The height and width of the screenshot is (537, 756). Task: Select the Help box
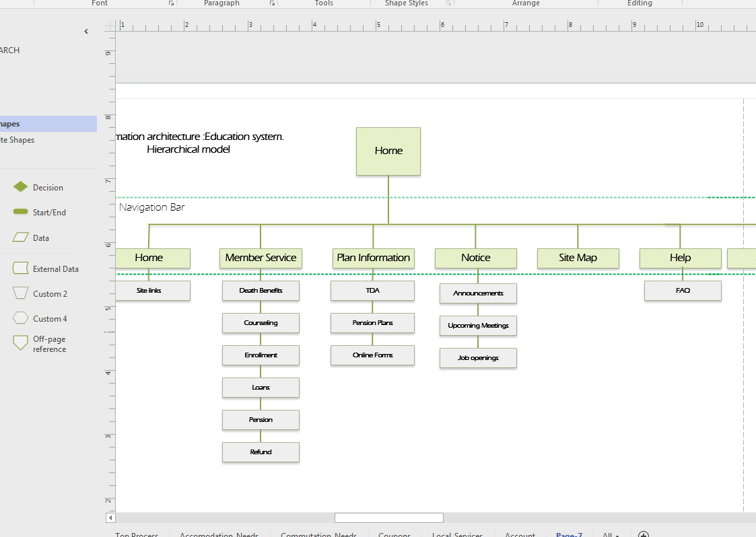pyautogui.click(x=680, y=258)
